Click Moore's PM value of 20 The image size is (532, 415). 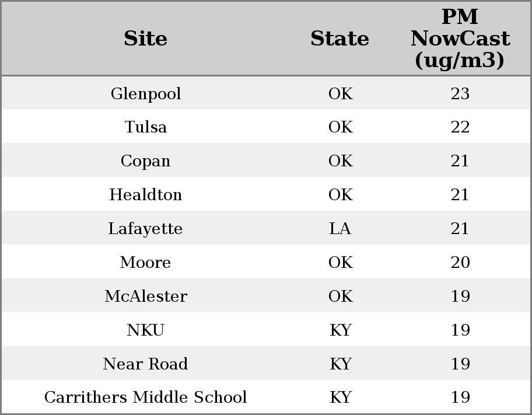coord(460,262)
